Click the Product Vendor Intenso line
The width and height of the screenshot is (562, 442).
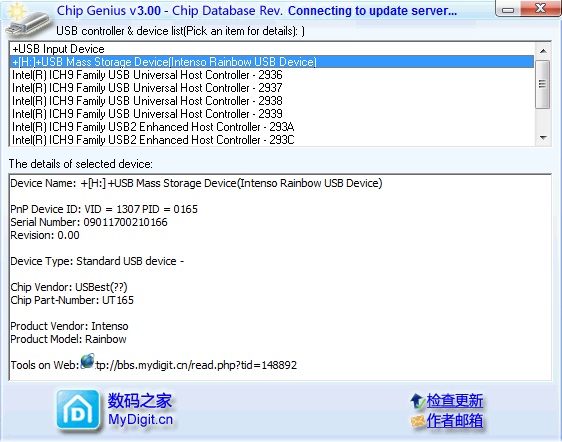69,326
